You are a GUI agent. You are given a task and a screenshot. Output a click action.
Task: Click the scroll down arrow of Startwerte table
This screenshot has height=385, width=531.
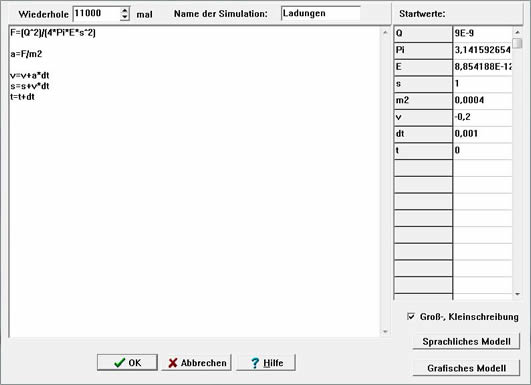click(x=517, y=294)
